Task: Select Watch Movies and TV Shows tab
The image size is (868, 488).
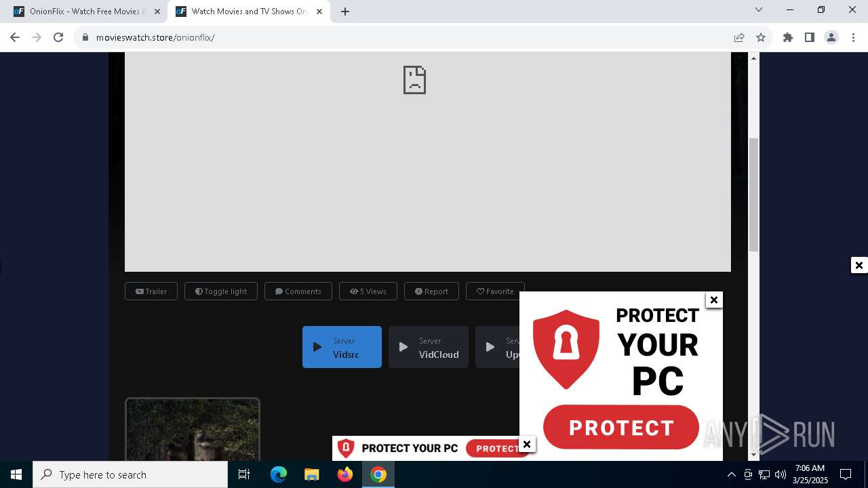Action: [248, 12]
